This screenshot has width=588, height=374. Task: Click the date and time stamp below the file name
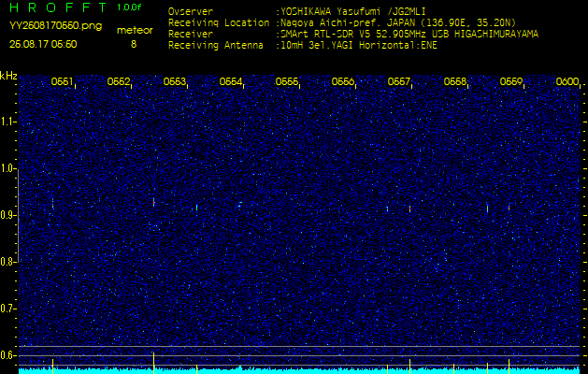click(43, 44)
